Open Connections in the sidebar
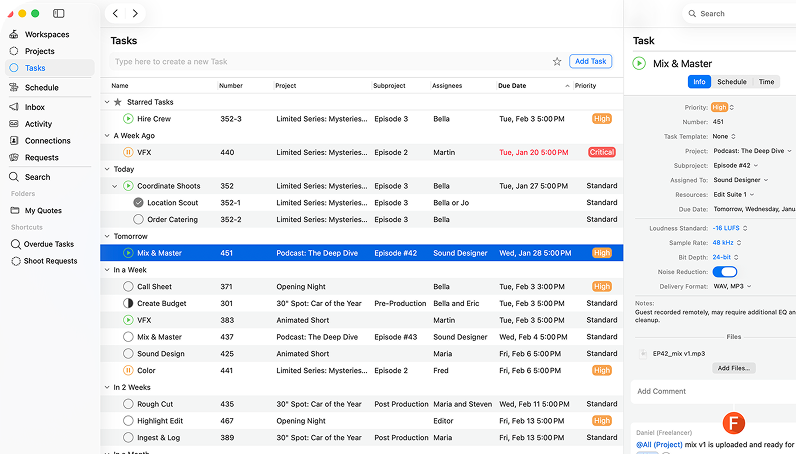The height and width of the screenshot is (454, 796). [x=47, y=141]
